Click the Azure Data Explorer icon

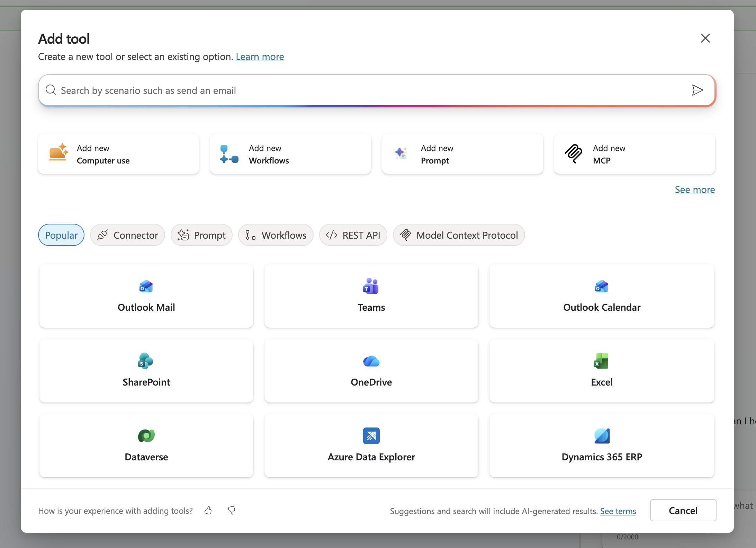click(371, 436)
